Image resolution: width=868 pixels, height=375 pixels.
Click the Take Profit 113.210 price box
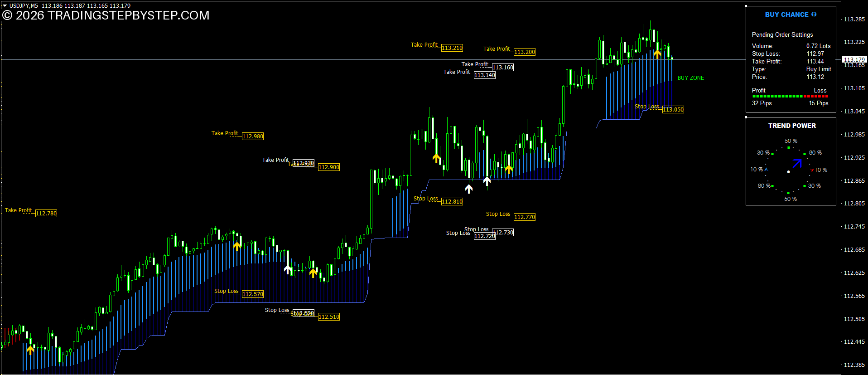(452, 48)
